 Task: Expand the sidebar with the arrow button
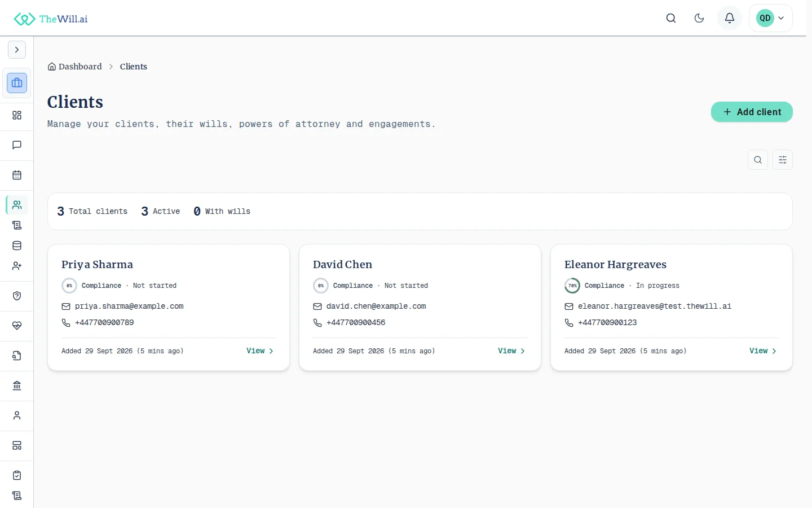[17, 50]
